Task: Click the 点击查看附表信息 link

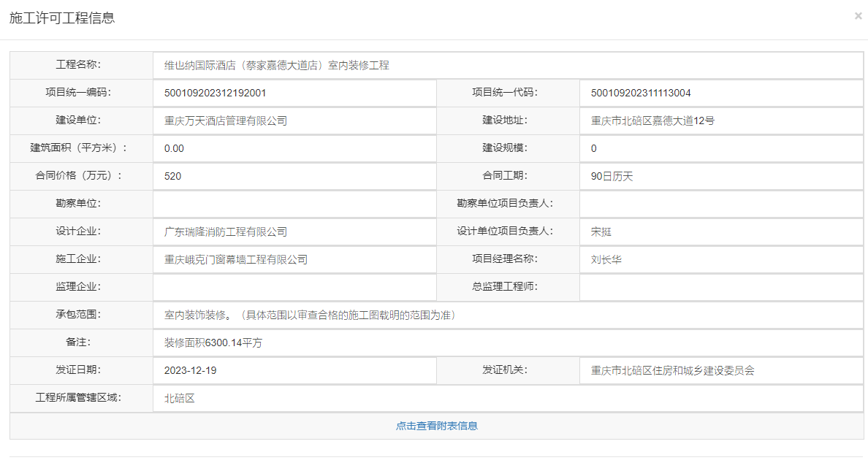Action: pos(437,426)
